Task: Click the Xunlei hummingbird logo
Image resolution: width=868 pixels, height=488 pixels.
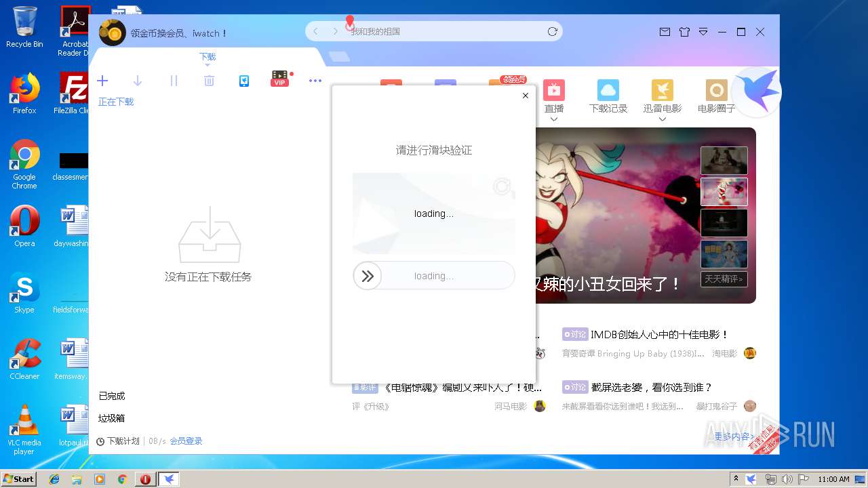Action: click(x=757, y=92)
